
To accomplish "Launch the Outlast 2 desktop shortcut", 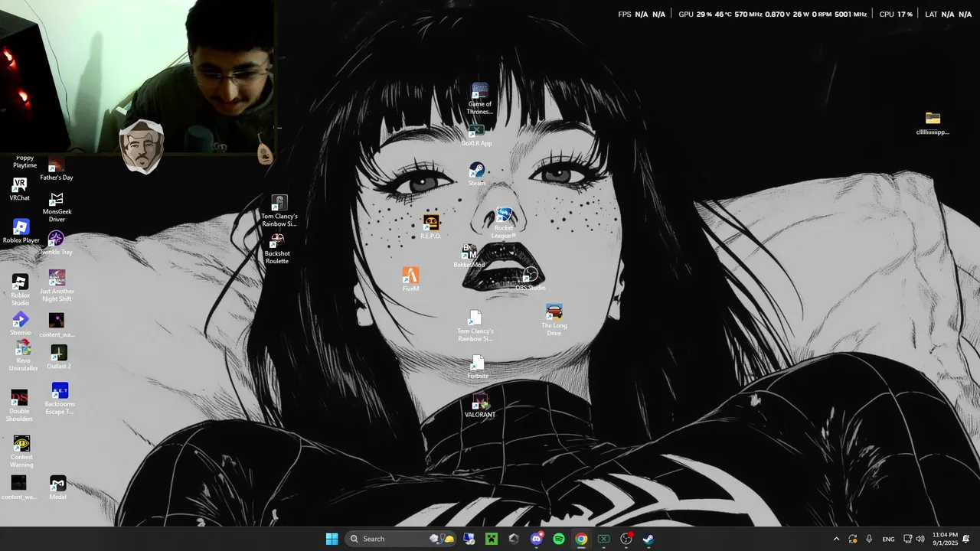I will pos(59,357).
